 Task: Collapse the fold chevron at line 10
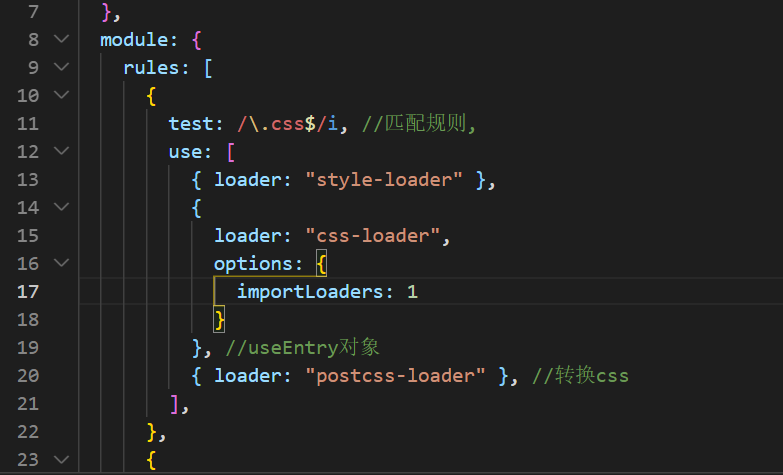click(61, 95)
